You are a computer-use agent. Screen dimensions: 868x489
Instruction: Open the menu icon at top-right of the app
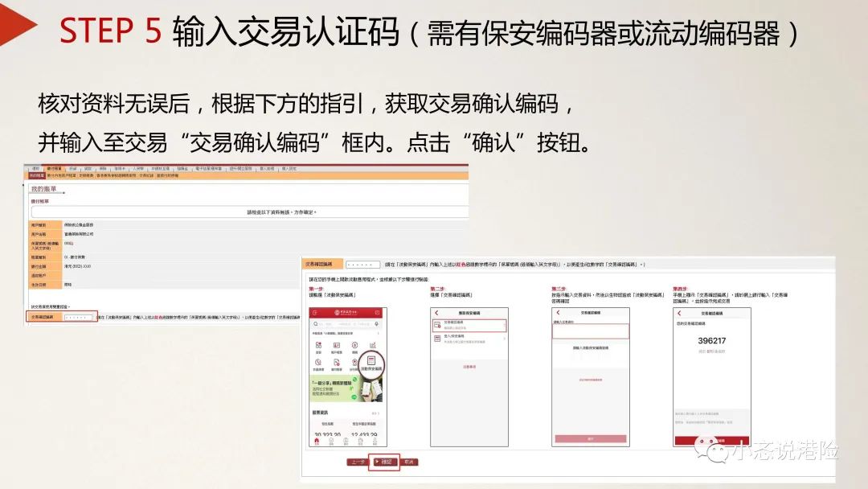click(x=378, y=312)
